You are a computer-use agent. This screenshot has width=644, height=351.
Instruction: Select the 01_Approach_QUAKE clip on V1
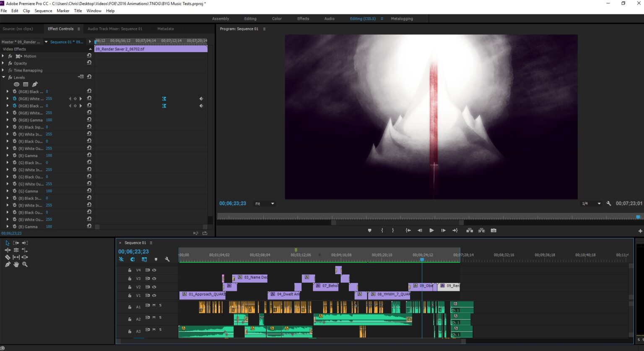[203, 295]
